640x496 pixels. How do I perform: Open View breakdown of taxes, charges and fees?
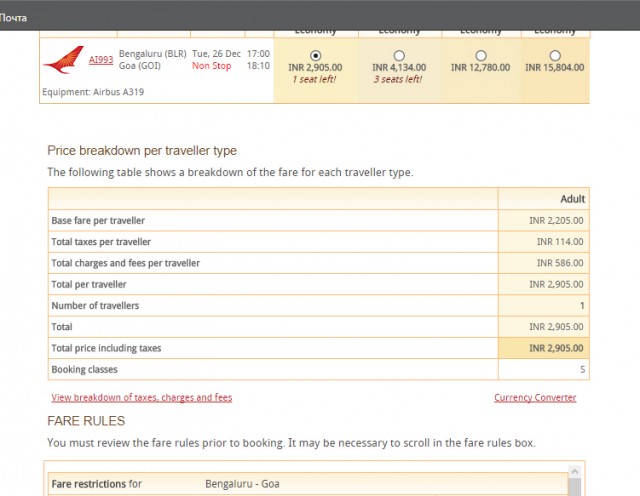coord(141,398)
